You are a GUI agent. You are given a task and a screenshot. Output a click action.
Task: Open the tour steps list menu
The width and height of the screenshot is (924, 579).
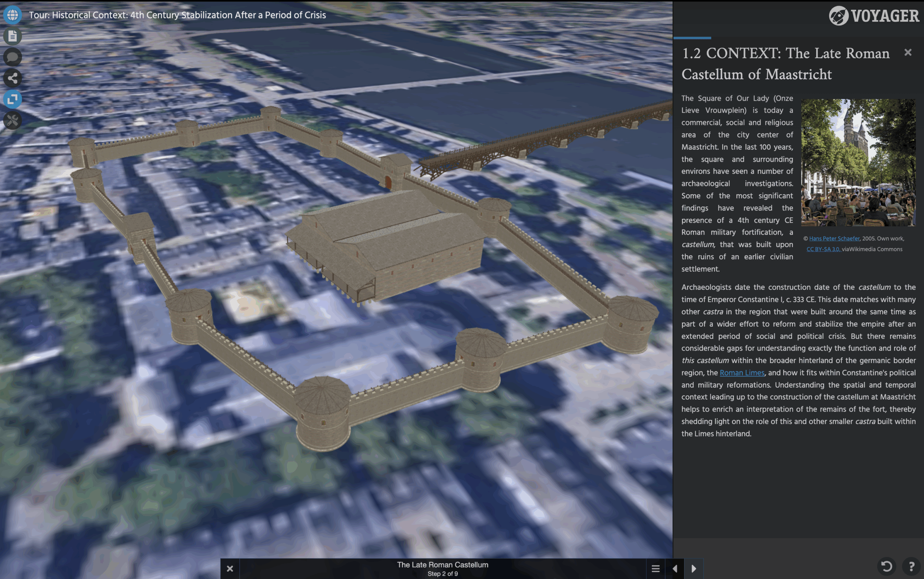click(655, 569)
